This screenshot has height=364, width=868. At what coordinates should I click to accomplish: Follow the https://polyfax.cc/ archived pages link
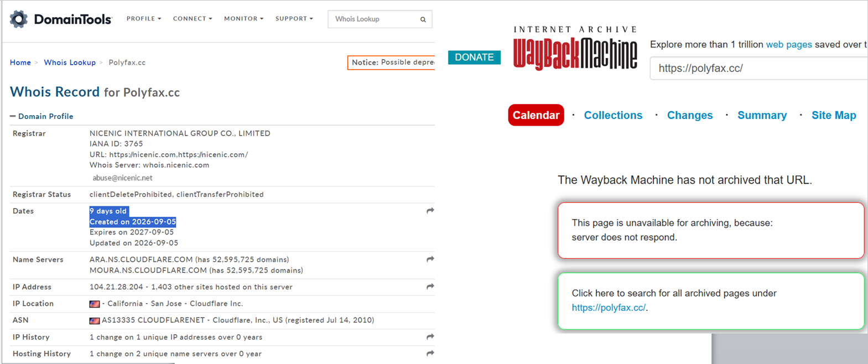609,308
